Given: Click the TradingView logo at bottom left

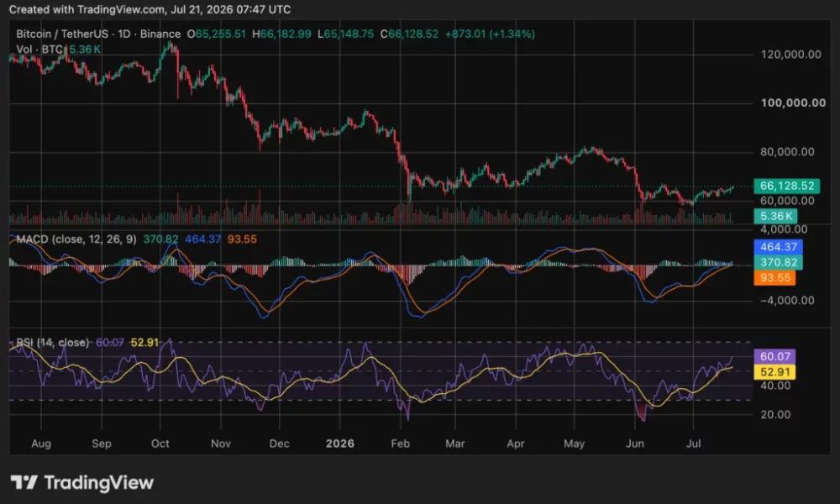Looking at the screenshot, I should pyautogui.click(x=82, y=482).
